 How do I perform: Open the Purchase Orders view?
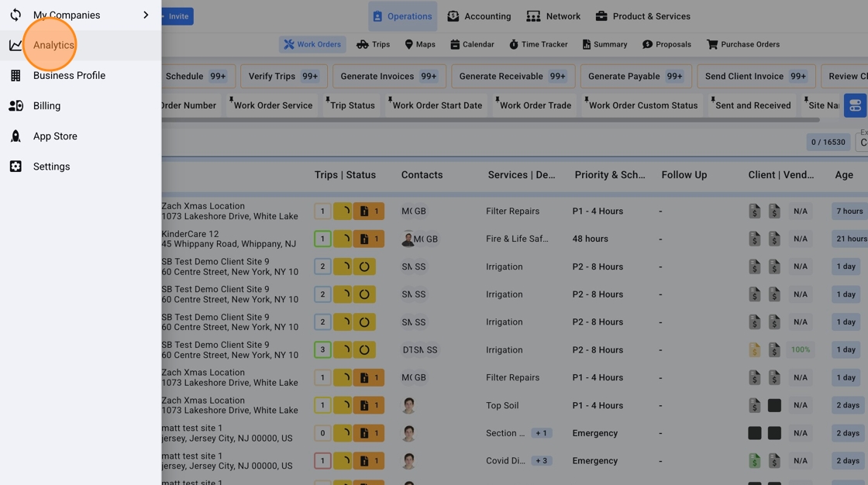pos(743,44)
